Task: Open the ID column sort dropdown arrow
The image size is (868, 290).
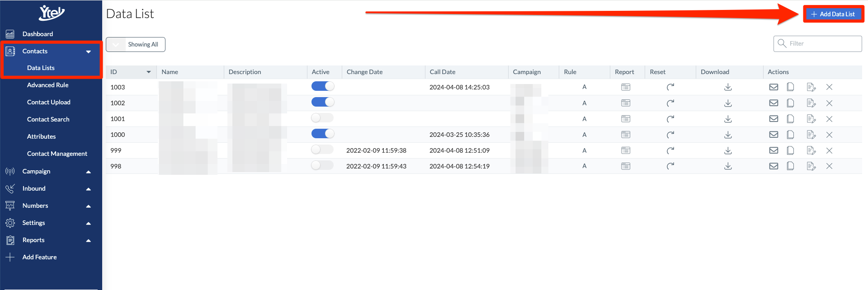Action: 148,72
